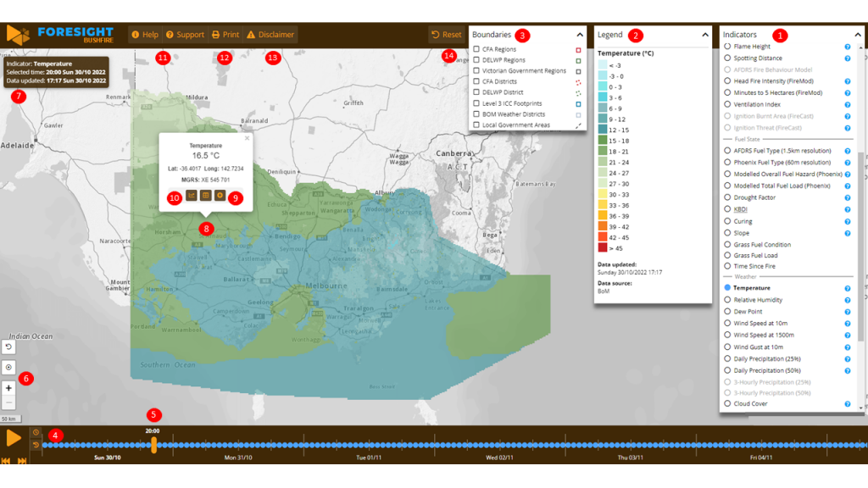Click the download icon in the temperature popup
The width and height of the screenshot is (868, 488).
pos(220,195)
